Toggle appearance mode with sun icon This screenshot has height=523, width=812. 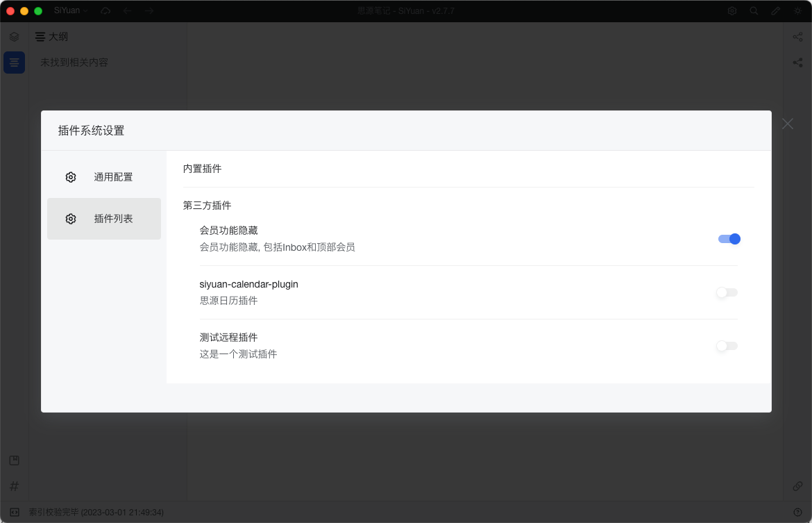click(797, 11)
